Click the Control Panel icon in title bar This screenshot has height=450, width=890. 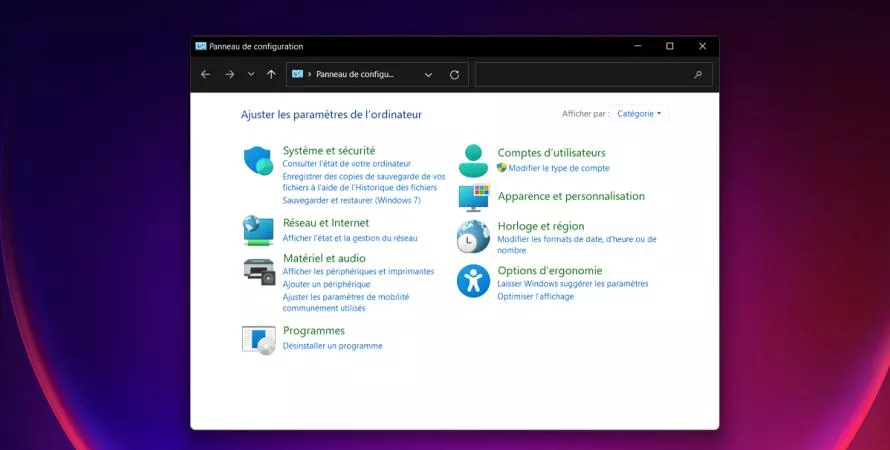(x=201, y=46)
